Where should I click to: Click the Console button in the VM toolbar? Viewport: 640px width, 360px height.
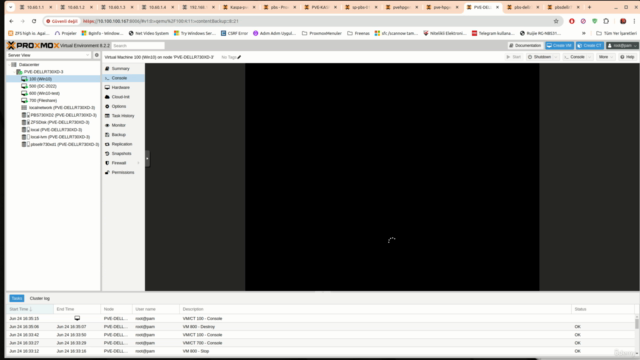pyautogui.click(x=574, y=57)
